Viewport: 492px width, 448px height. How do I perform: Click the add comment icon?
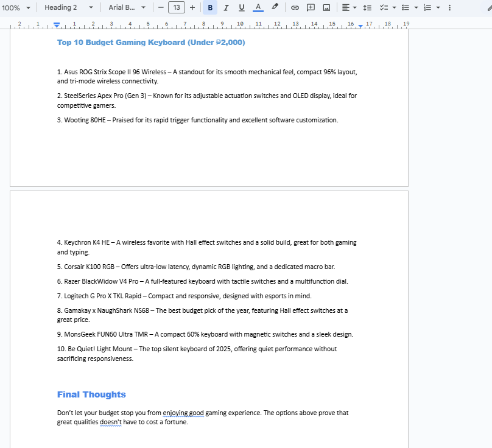[x=311, y=7]
